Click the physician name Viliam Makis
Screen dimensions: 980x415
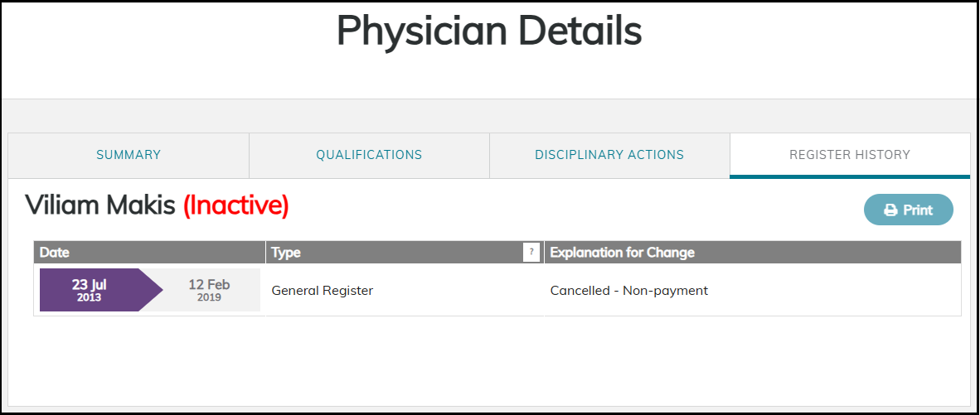click(101, 205)
